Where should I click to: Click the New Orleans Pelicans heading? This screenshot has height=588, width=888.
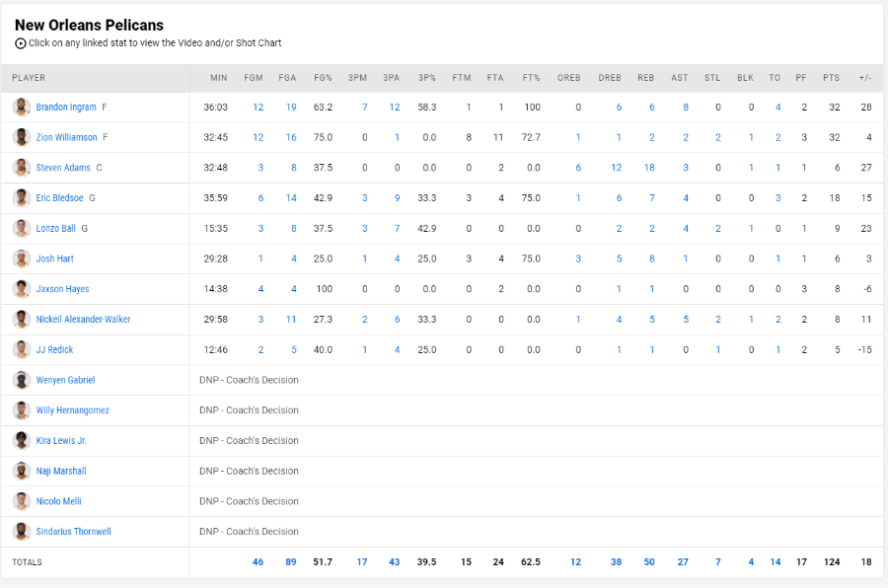tap(89, 25)
